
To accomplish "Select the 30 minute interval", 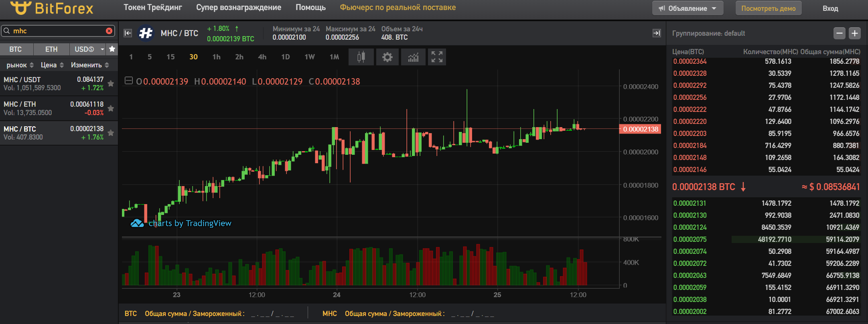I will point(193,57).
